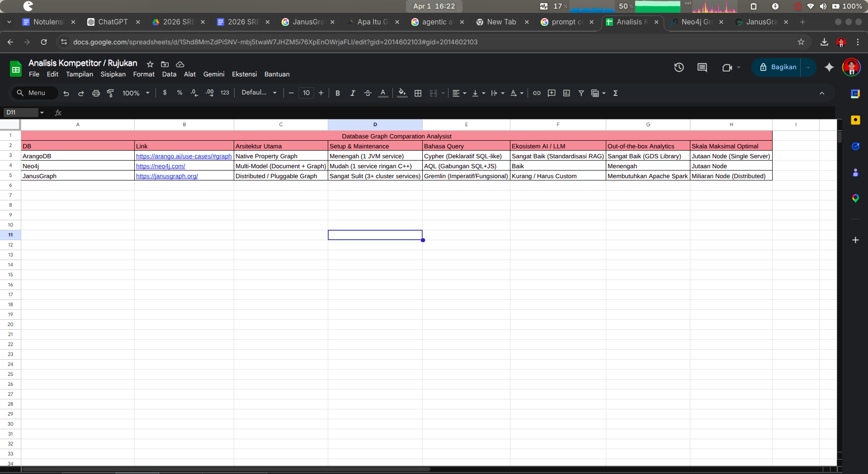Increase font size with plus
868x474 pixels.
pyautogui.click(x=321, y=93)
